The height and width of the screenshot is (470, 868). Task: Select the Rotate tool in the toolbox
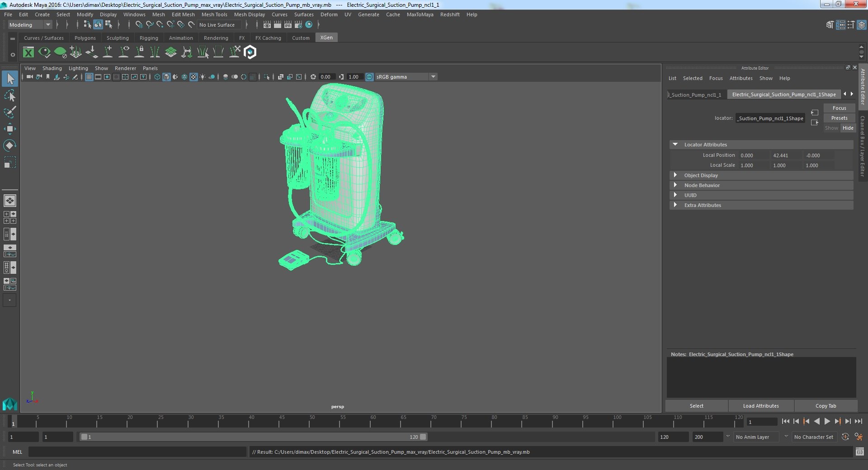tap(9, 145)
